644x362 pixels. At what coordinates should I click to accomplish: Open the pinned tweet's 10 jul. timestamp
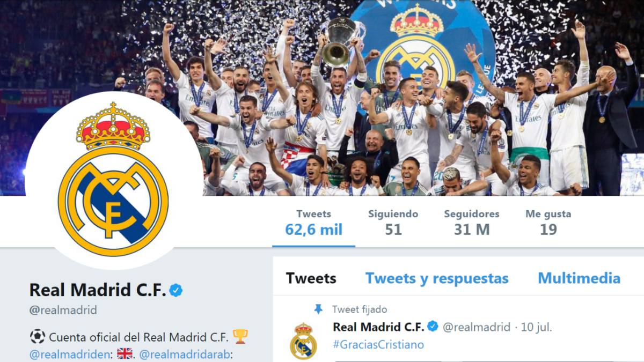coord(536,327)
